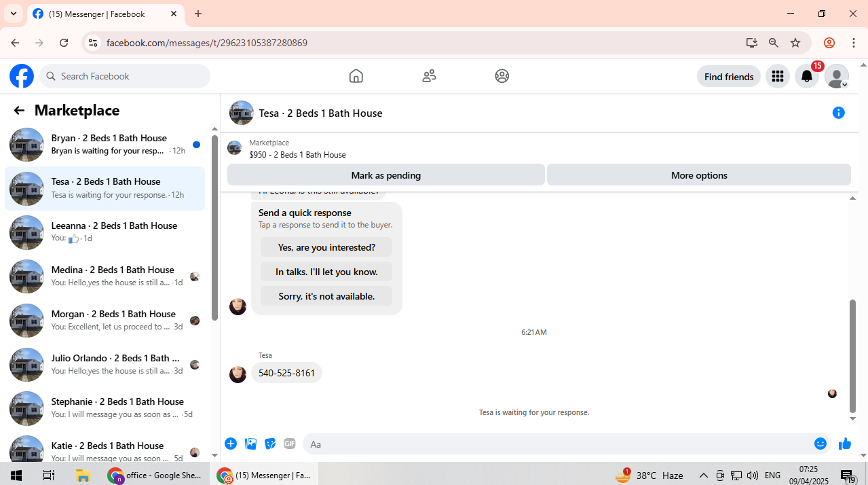Click Tesa's avatar next to phone message
Screen dimensions: 868x485
click(x=238, y=374)
